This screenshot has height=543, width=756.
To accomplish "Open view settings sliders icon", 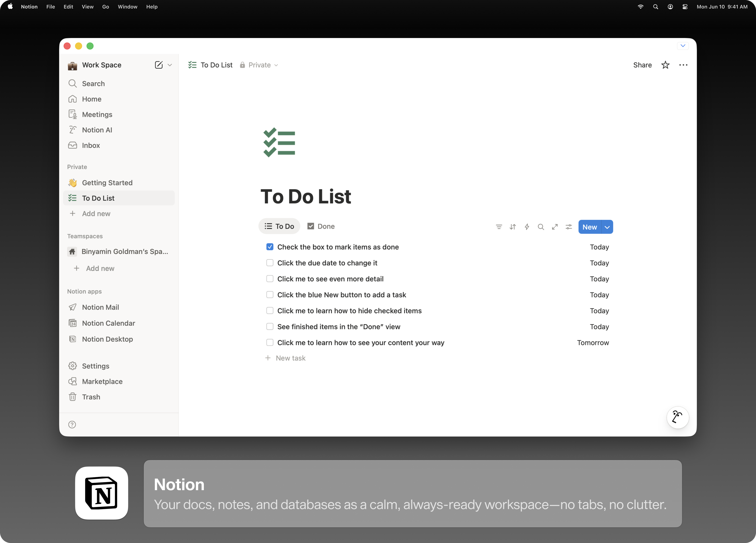I will pyautogui.click(x=569, y=227).
